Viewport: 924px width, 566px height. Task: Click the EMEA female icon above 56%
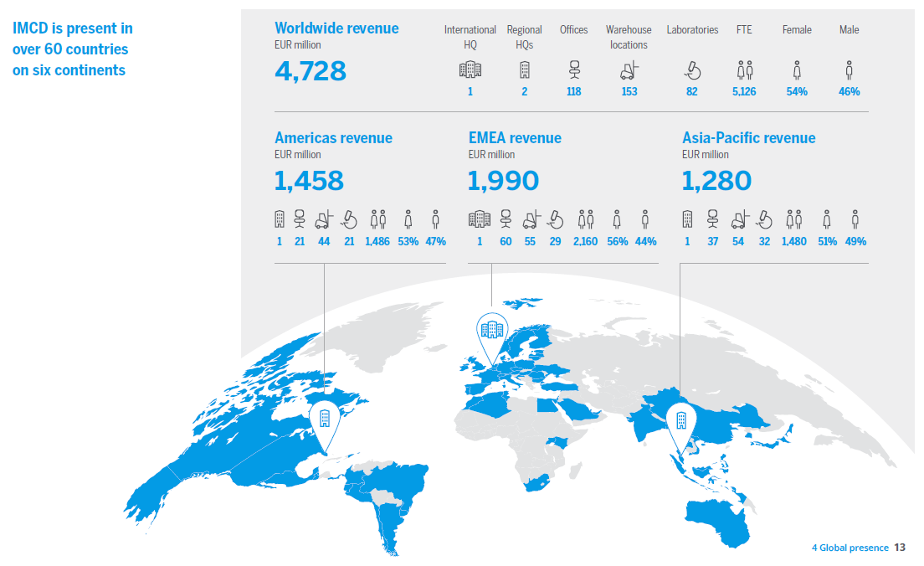coord(617,219)
